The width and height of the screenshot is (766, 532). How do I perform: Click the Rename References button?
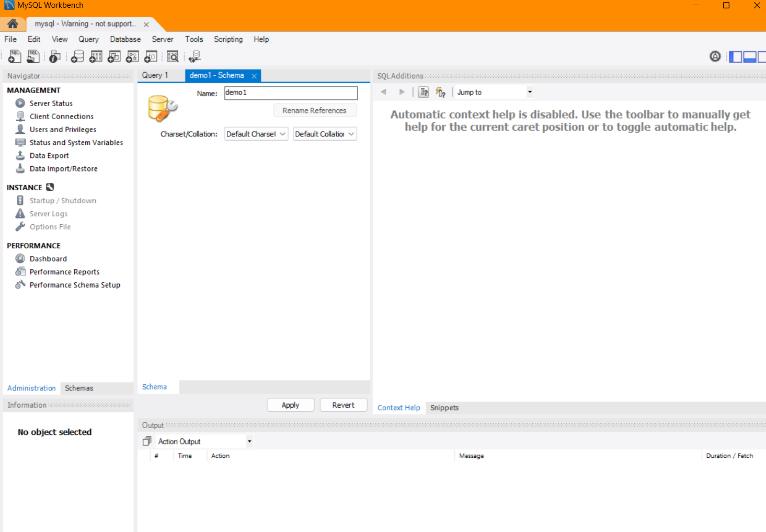[x=315, y=110]
